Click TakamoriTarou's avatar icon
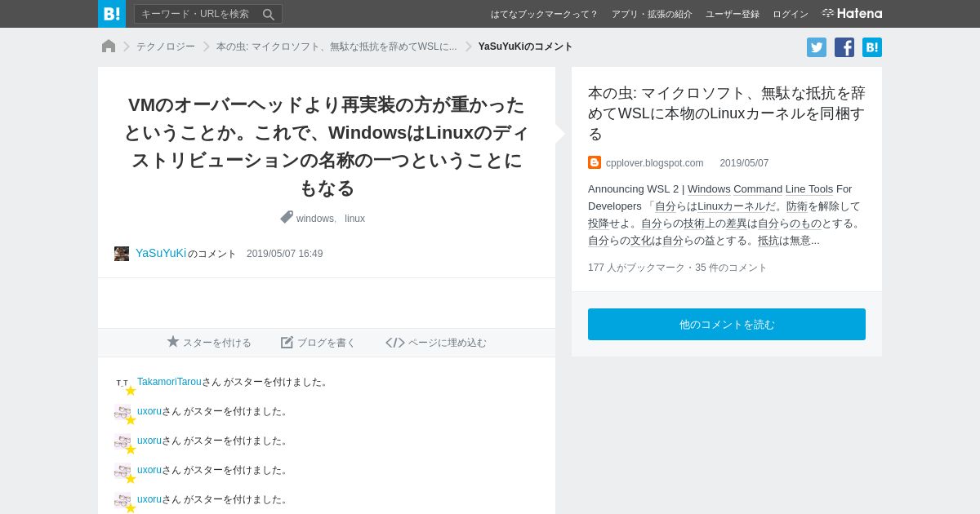The width and height of the screenshot is (980, 514). click(x=122, y=383)
